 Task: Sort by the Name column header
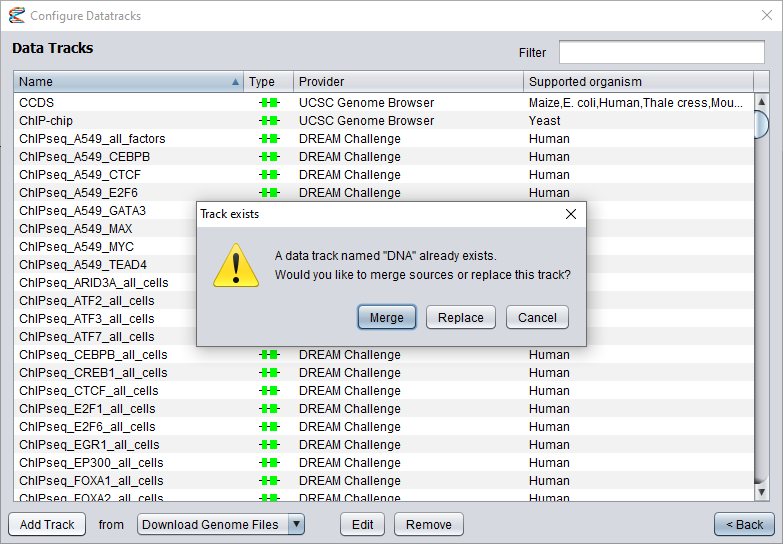click(x=128, y=82)
